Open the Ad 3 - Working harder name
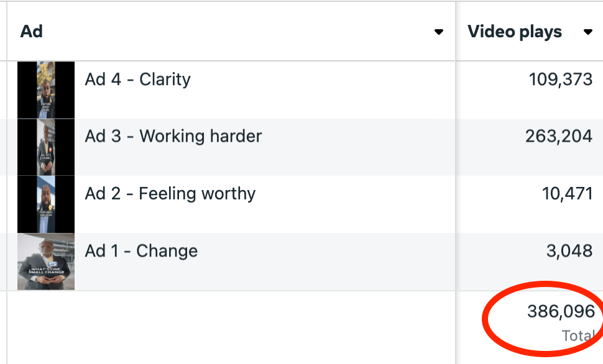 173,137
